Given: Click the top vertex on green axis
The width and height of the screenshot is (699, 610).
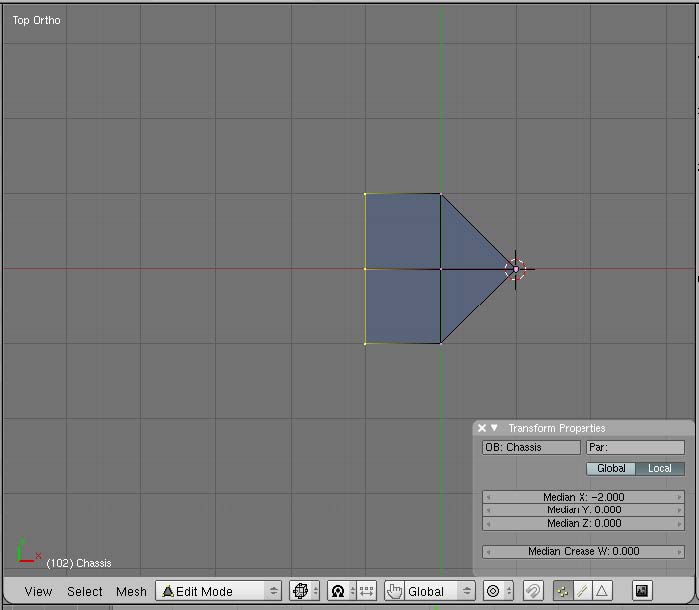Looking at the screenshot, I should click(x=441, y=194).
